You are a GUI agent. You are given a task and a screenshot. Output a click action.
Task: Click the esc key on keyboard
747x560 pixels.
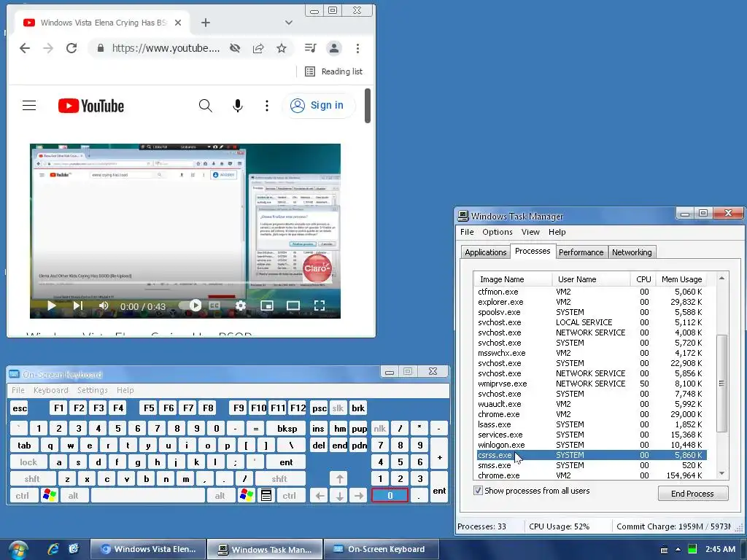pos(20,408)
